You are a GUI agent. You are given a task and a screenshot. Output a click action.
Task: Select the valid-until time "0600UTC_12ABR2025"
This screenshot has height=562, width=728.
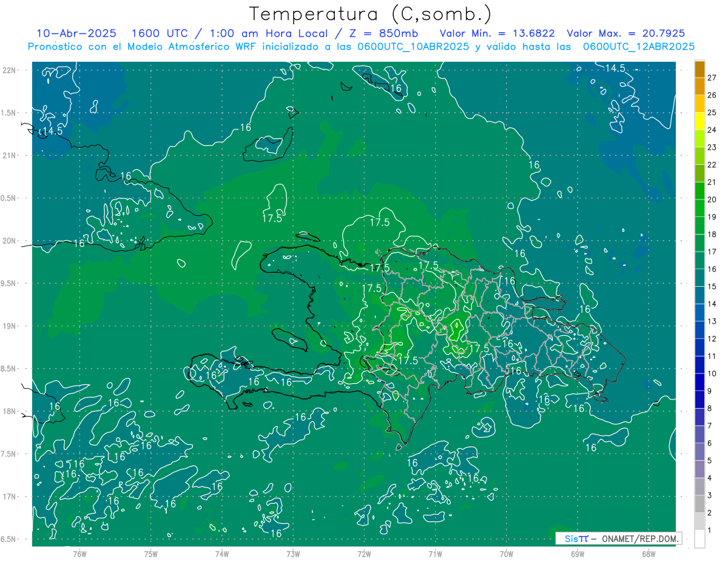[x=638, y=47]
